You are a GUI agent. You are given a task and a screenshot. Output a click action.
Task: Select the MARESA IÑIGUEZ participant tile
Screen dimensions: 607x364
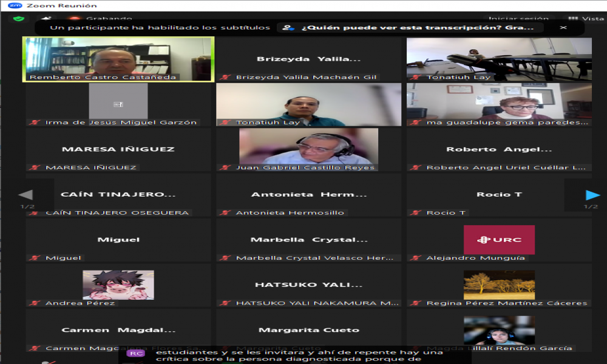tap(118, 149)
